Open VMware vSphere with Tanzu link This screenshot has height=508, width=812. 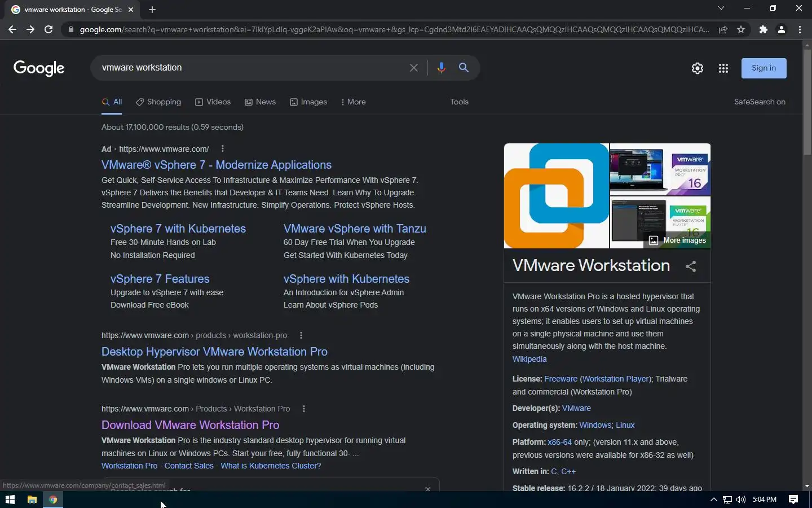click(355, 229)
